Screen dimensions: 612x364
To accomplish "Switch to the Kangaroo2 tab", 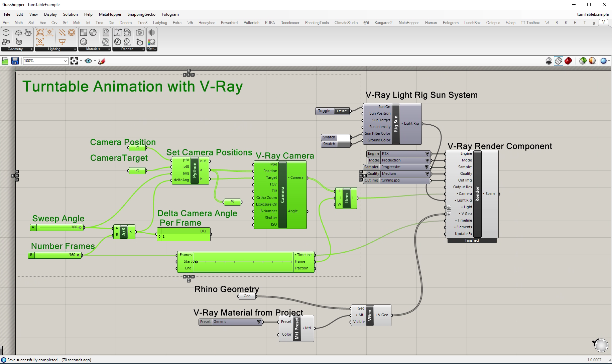I will click(383, 23).
